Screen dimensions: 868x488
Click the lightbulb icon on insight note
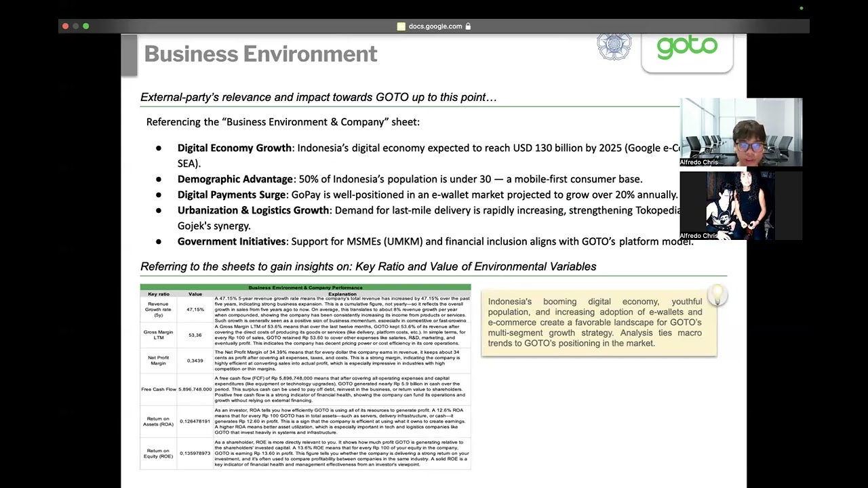coord(717,295)
